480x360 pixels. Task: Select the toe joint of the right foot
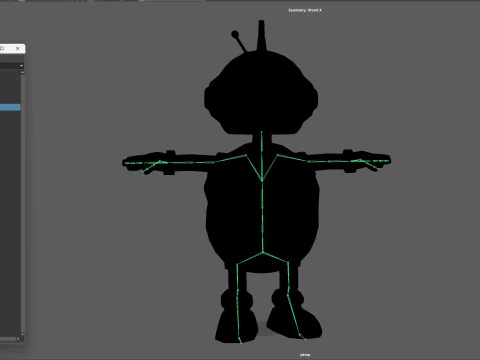pos(304,339)
